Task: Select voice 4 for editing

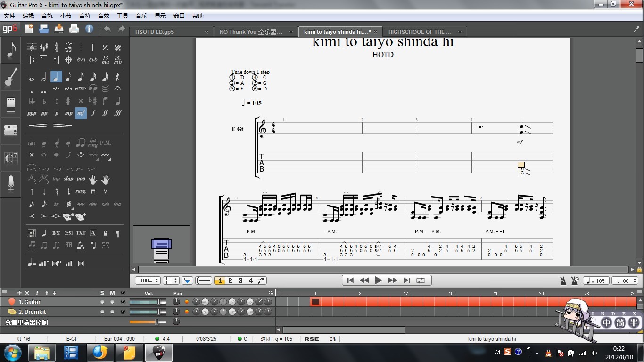Action: 251,280
